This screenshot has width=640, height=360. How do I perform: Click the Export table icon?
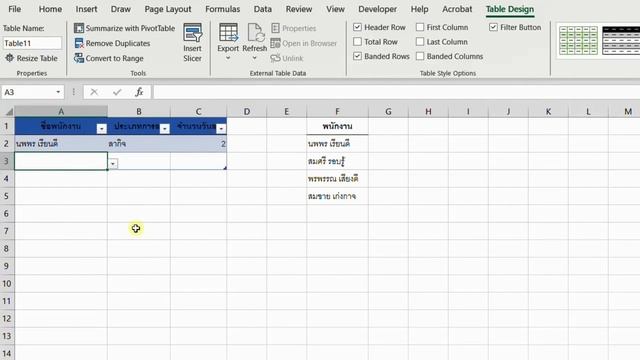point(228,33)
